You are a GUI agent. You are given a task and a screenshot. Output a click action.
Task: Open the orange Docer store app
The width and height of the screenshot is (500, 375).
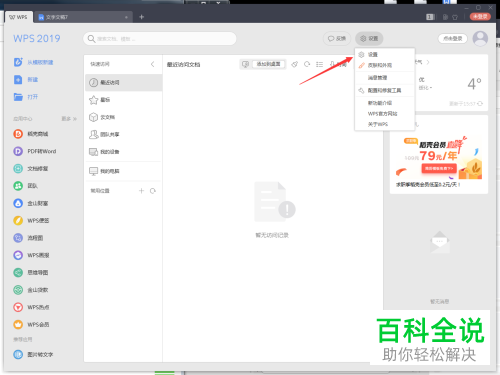pos(31,134)
